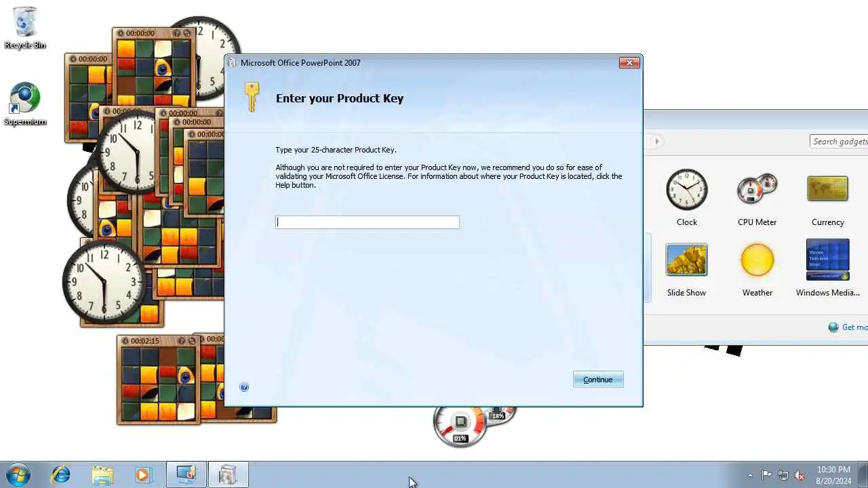Open the Action Center flag icon

tap(766, 475)
